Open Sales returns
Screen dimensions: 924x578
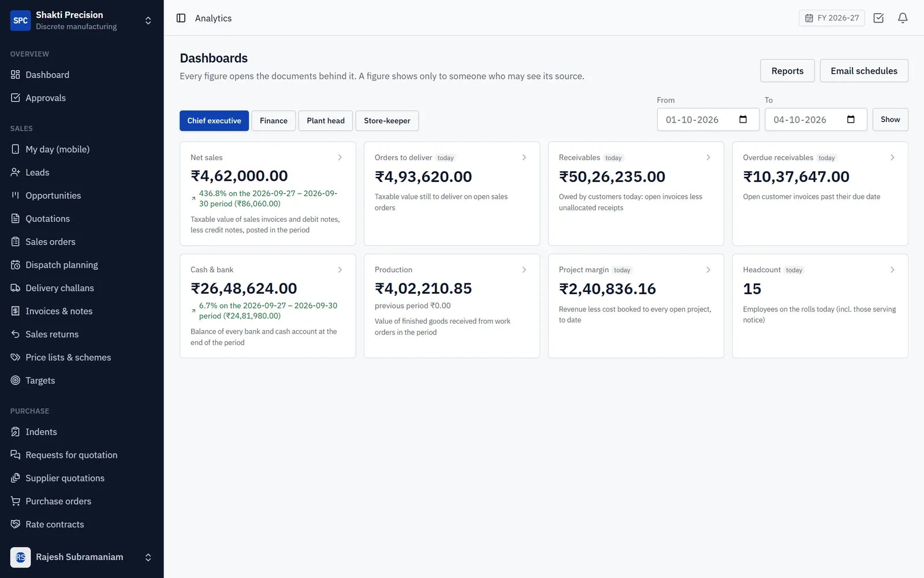click(81, 334)
